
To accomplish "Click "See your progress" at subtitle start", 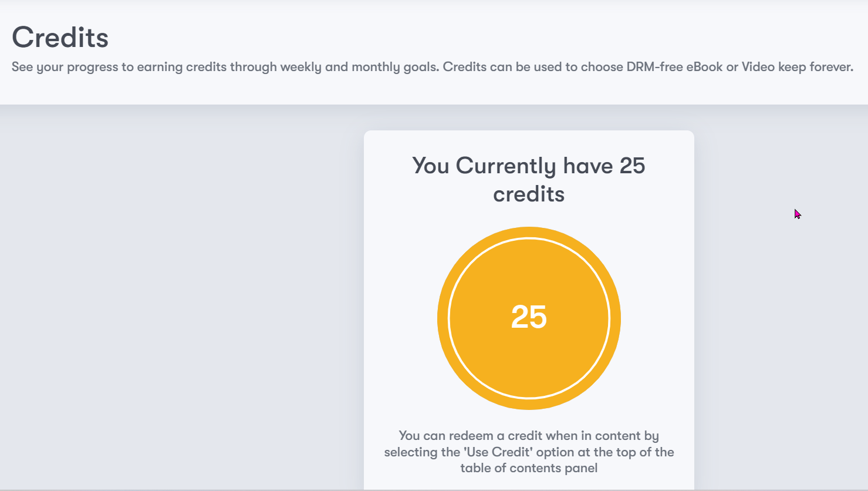I will [65, 67].
